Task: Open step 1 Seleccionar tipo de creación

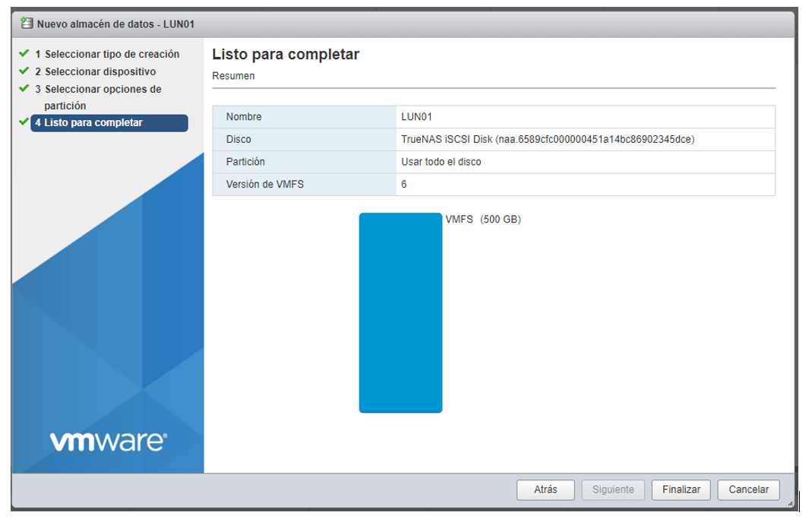Action: tap(107, 54)
